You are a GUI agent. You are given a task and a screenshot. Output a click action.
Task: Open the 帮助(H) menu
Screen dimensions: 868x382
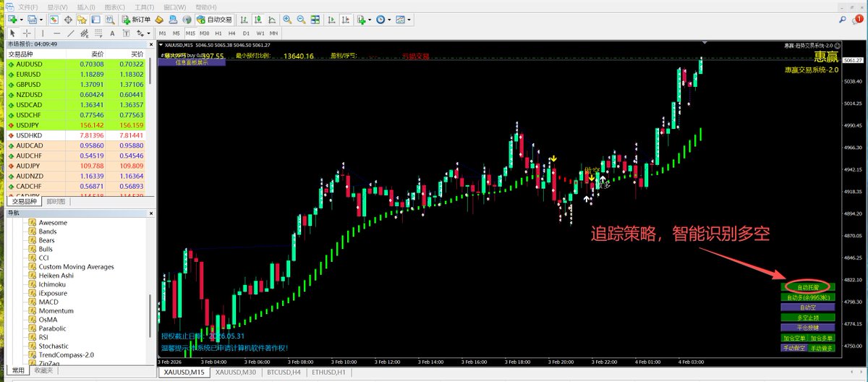pyautogui.click(x=206, y=7)
